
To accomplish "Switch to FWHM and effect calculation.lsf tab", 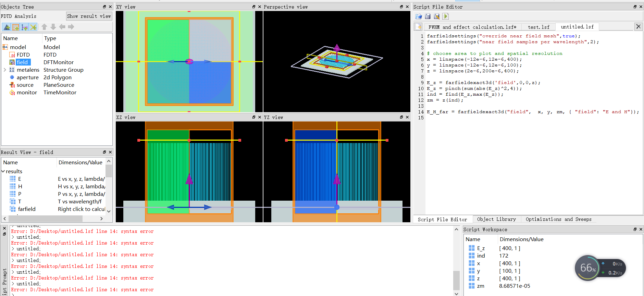I will pos(472,27).
